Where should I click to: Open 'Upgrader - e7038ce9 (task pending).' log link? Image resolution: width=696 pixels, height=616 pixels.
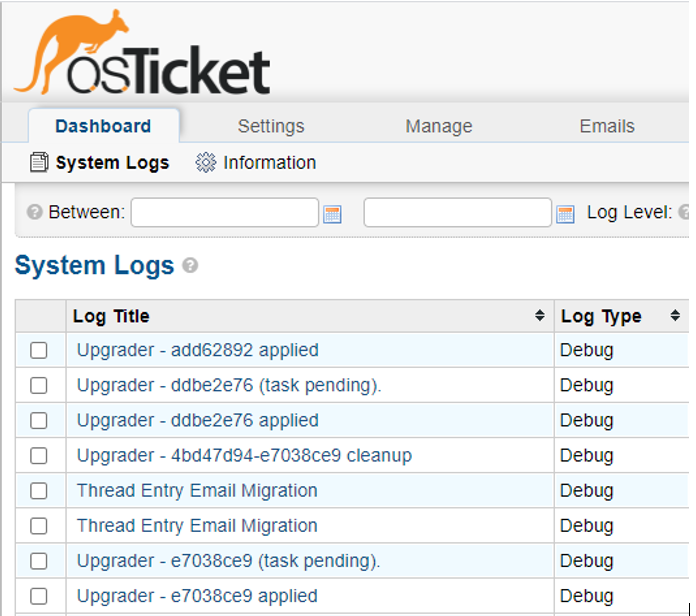[228, 560]
